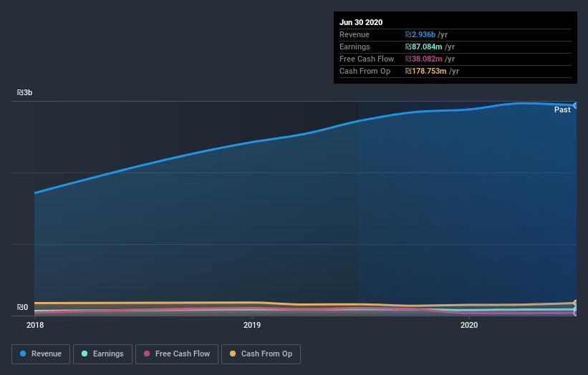Click the ₪178.753m cash from op value
The width and height of the screenshot is (588, 375).
coord(425,71)
